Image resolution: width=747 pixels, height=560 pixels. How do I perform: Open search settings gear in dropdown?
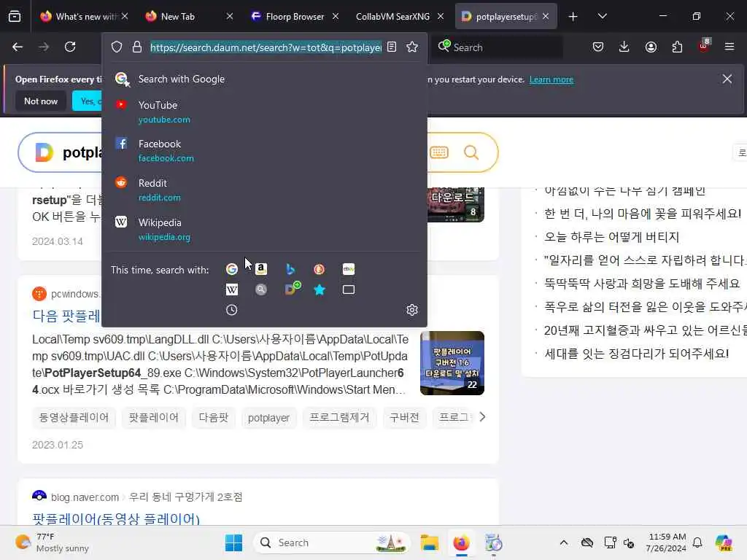coord(412,310)
